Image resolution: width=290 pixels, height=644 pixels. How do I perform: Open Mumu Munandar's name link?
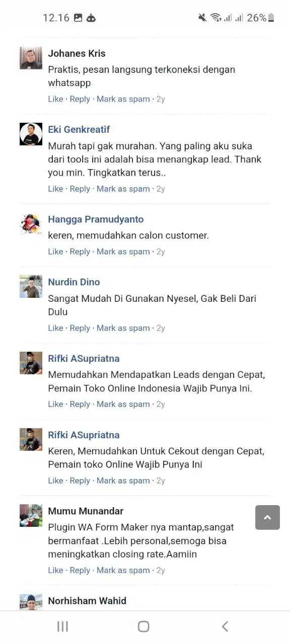(x=86, y=511)
